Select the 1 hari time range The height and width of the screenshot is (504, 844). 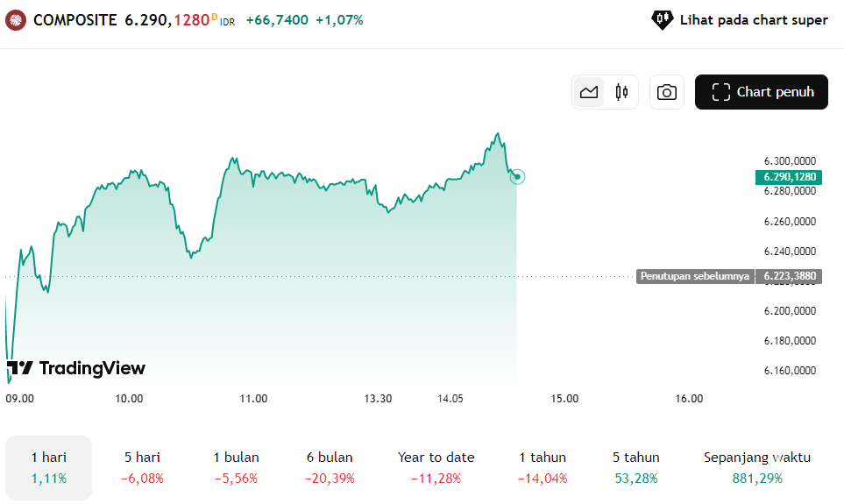(49, 467)
